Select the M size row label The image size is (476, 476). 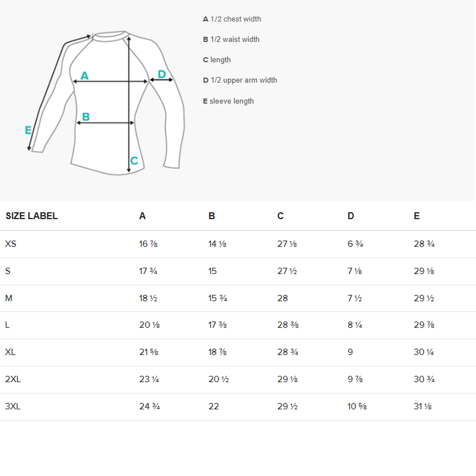tap(9, 298)
